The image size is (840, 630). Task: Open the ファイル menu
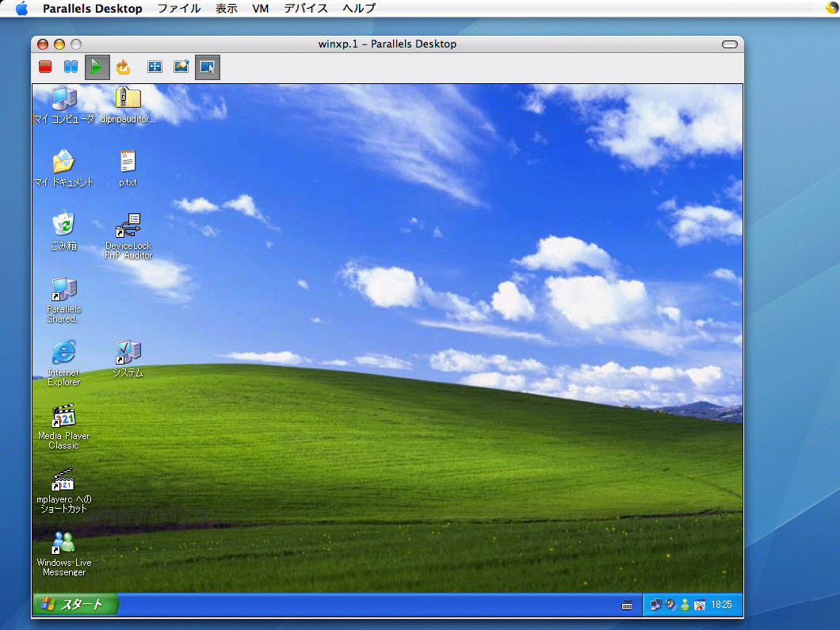click(179, 9)
